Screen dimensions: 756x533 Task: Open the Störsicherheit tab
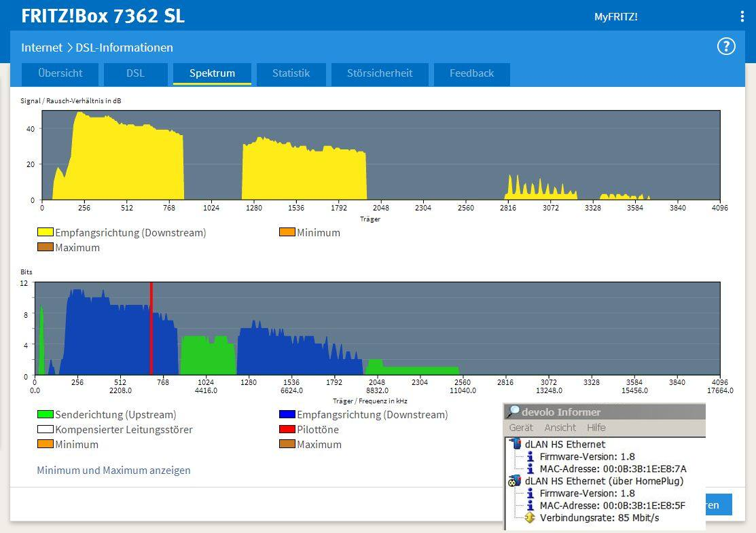click(x=380, y=74)
